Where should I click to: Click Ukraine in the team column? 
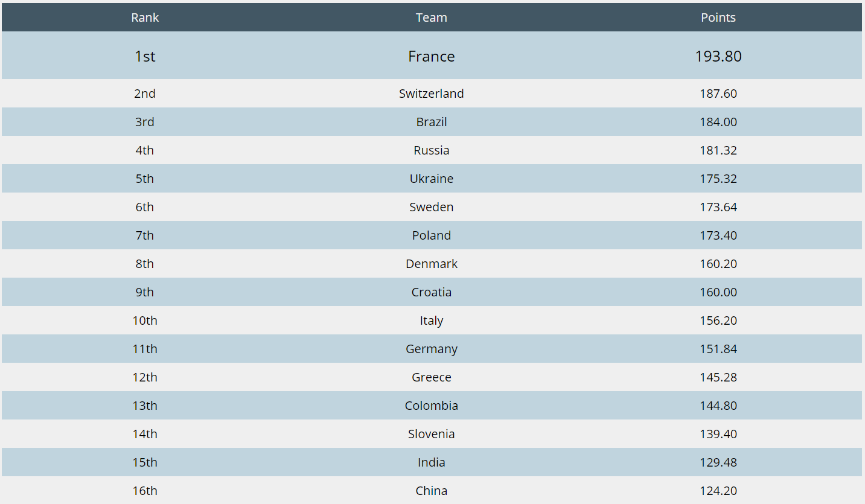click(x=432, y=179)
